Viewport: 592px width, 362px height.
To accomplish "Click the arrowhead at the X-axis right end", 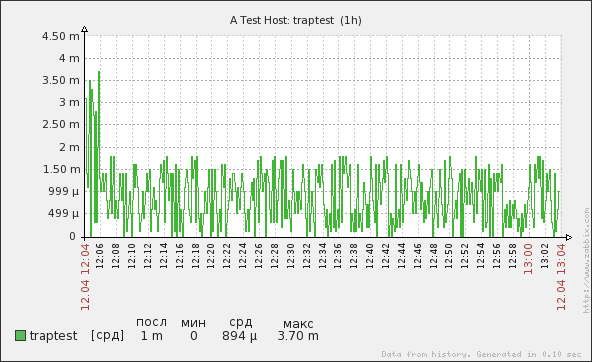I will tap(569, 237).
